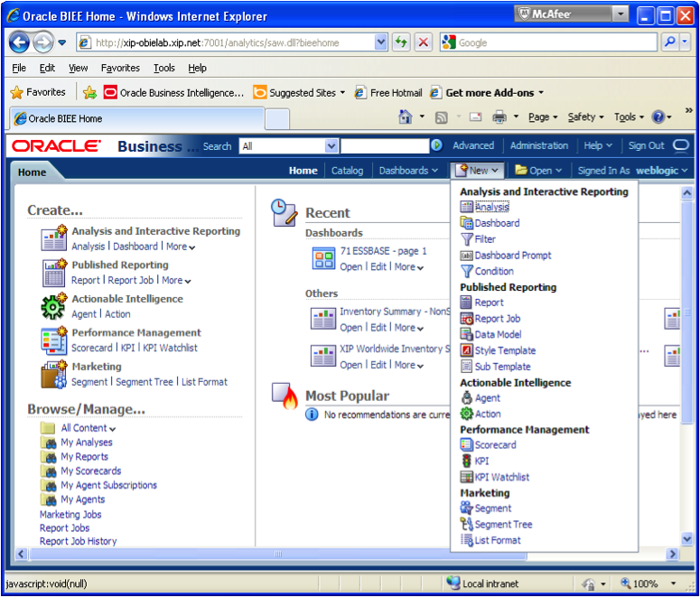The image size is (700, 597).
Task: Click the Segment Tree icon
Action: (467, 524)
